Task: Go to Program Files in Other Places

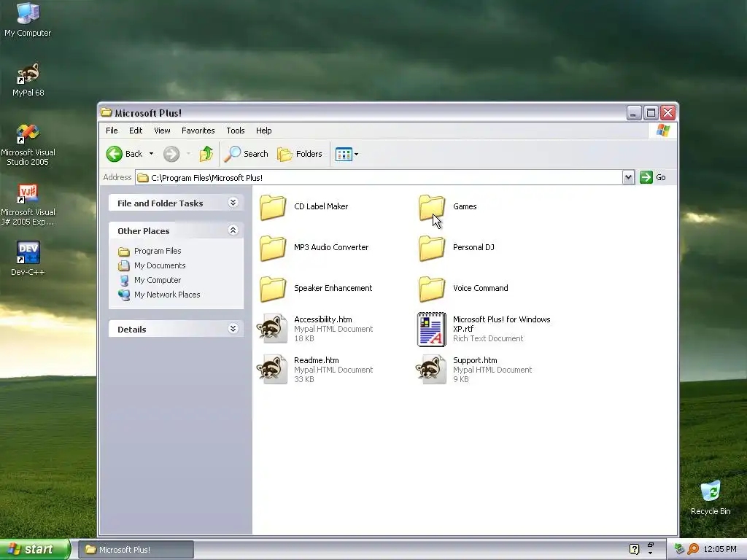Action: [158, 251]
